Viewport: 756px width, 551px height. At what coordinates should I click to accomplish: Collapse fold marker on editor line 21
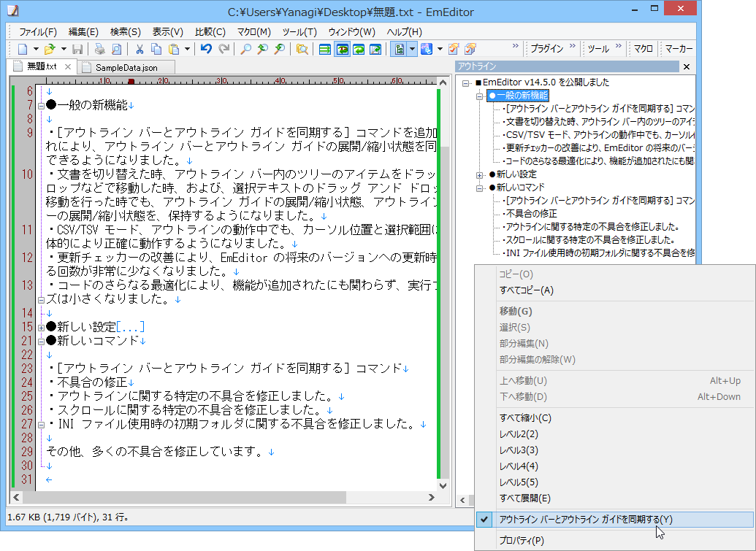coord(42,342)
